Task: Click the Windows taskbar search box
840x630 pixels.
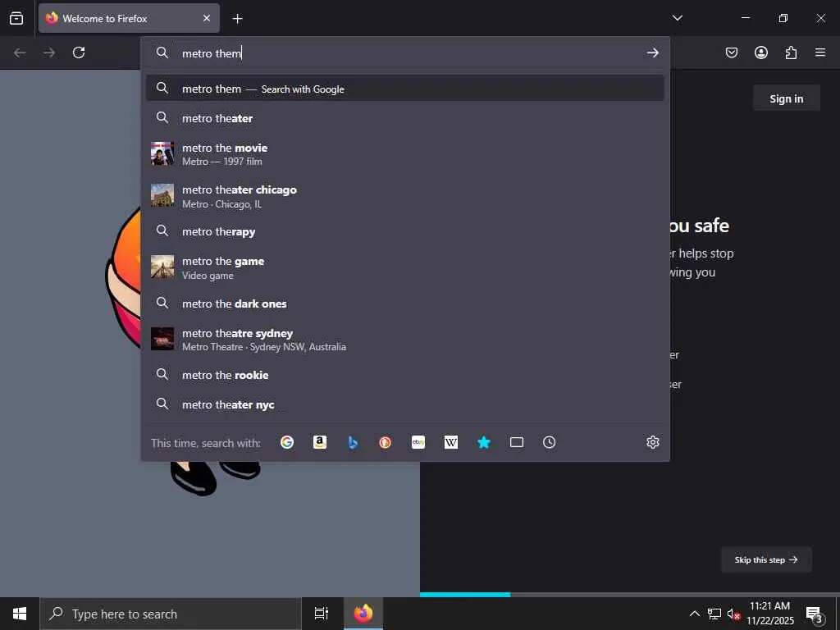Action: (x=171, y=614)
